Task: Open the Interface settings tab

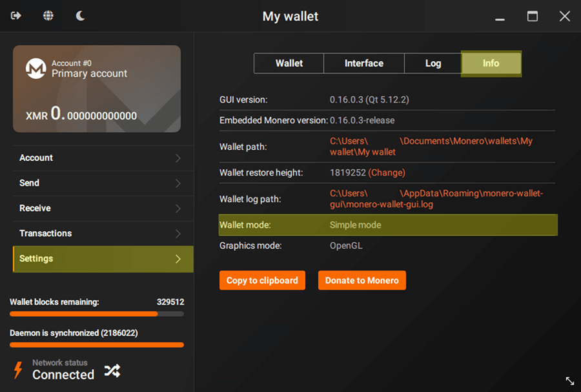Action: (363, 63)
